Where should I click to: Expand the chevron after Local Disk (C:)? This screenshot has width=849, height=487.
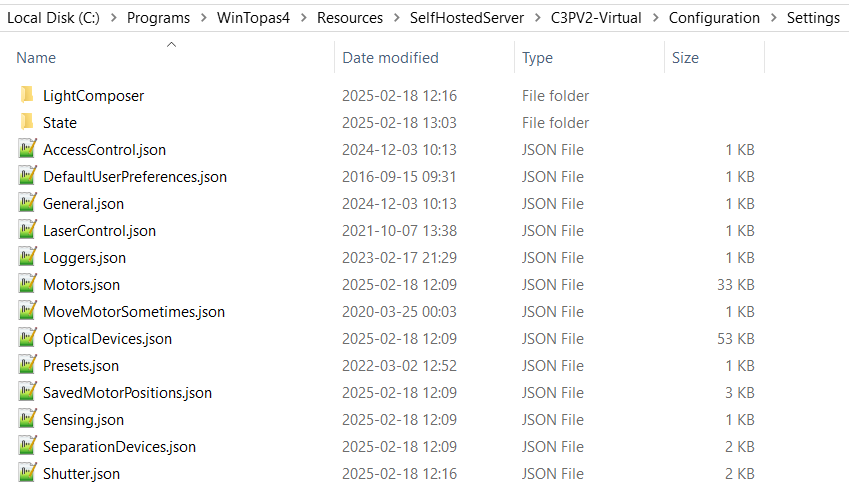tap(114, 18)
